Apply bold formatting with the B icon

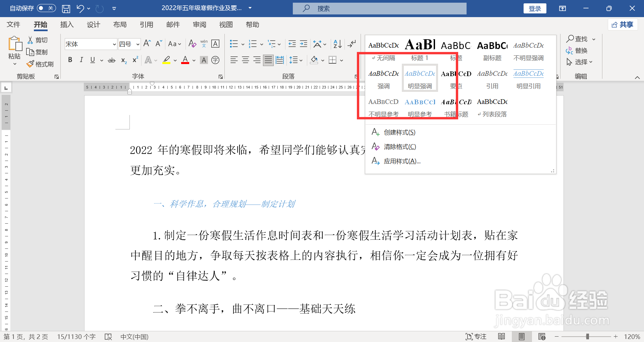[x=70, y=60]
